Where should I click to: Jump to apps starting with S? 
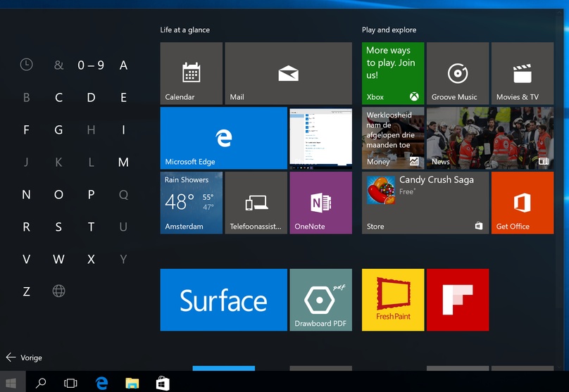[x=58, y=227]
